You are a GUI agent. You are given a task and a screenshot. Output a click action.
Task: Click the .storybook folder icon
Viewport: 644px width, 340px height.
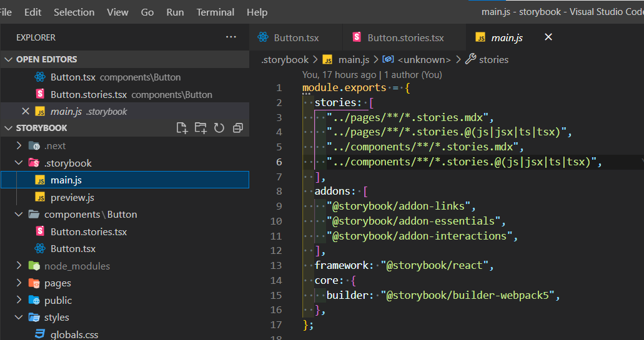point(34,163)
